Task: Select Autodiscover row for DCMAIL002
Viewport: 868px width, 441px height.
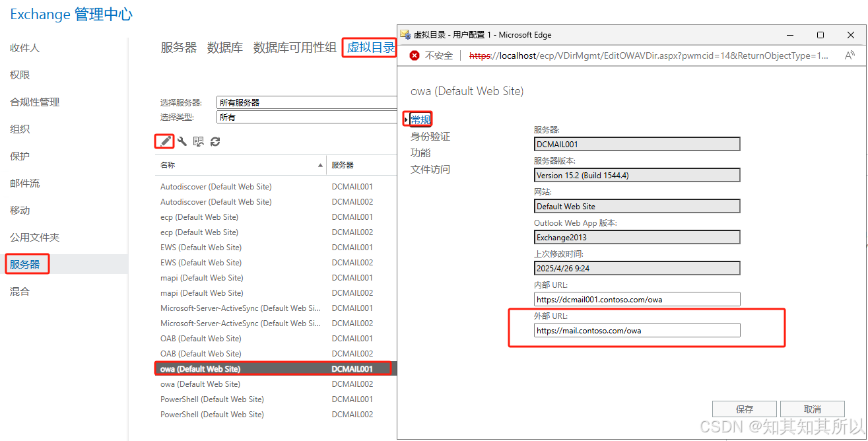Action: click(x=276, y=202)
